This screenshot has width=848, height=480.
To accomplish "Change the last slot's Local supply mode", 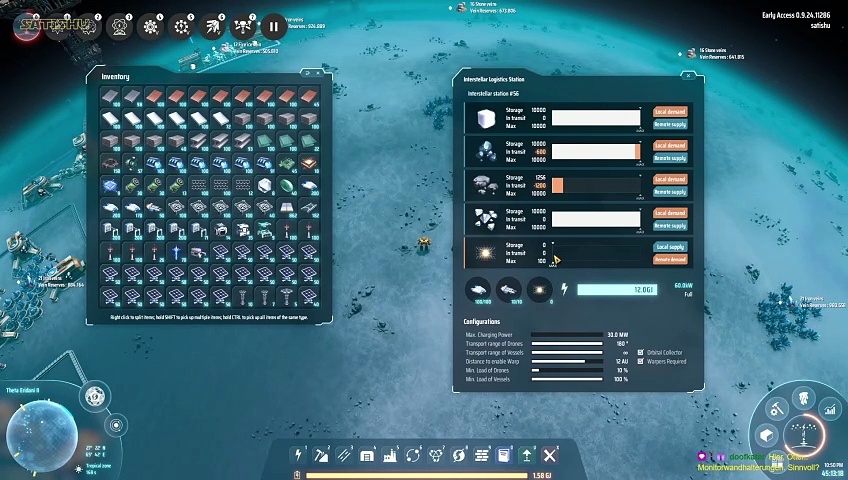I will pos(670,246).
